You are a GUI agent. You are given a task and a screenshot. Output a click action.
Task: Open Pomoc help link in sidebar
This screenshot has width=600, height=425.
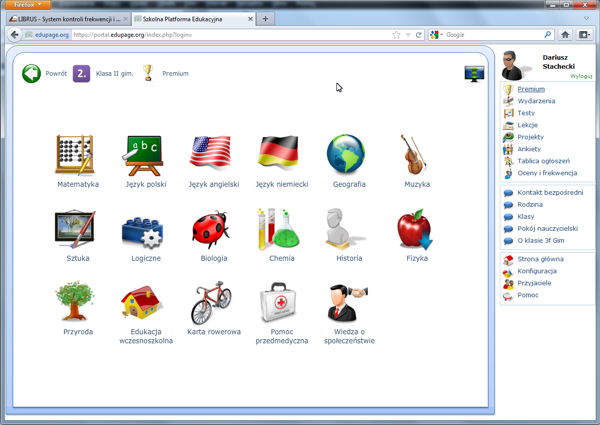[x=528, y=295]
